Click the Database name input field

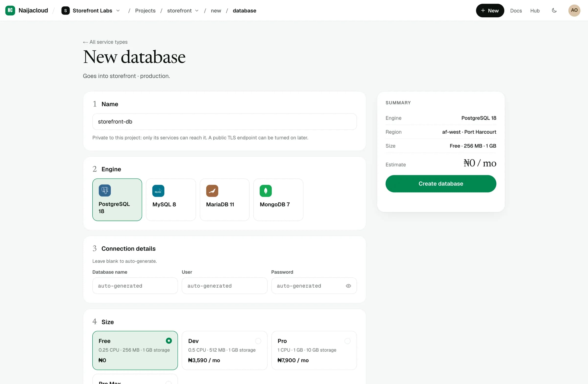[x=135, y=286]
